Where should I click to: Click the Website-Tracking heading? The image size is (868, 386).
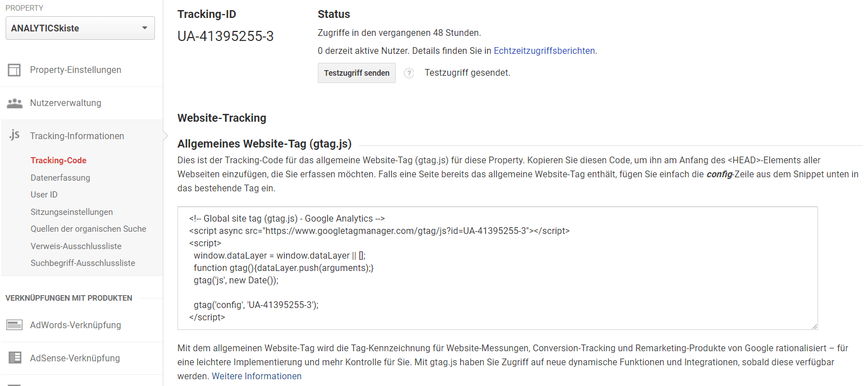pyautogui.click(x=222, y=118)
